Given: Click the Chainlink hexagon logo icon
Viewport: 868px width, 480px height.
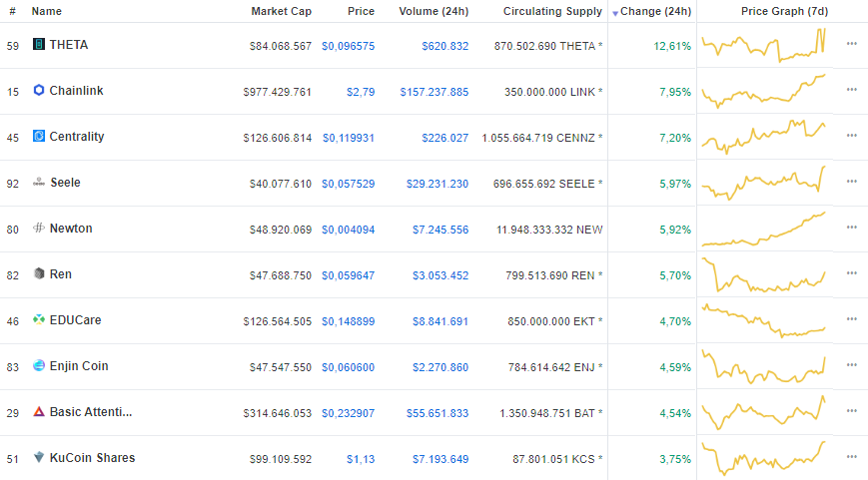Looking at the screenshot, I should point(39,90).
